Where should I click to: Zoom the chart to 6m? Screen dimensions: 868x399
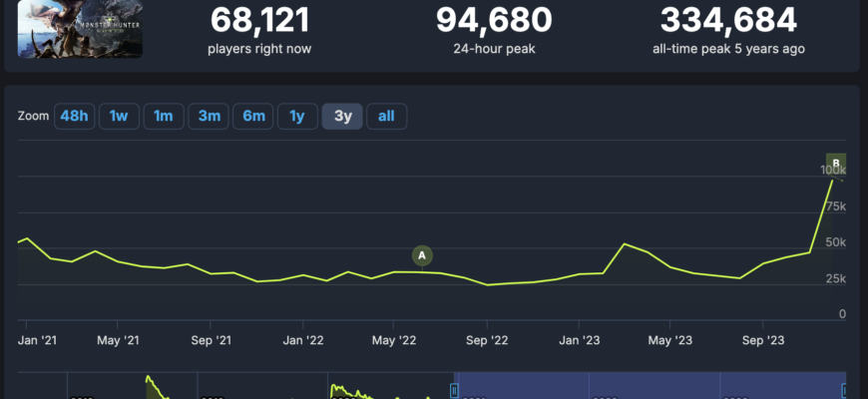coord(253,116)
